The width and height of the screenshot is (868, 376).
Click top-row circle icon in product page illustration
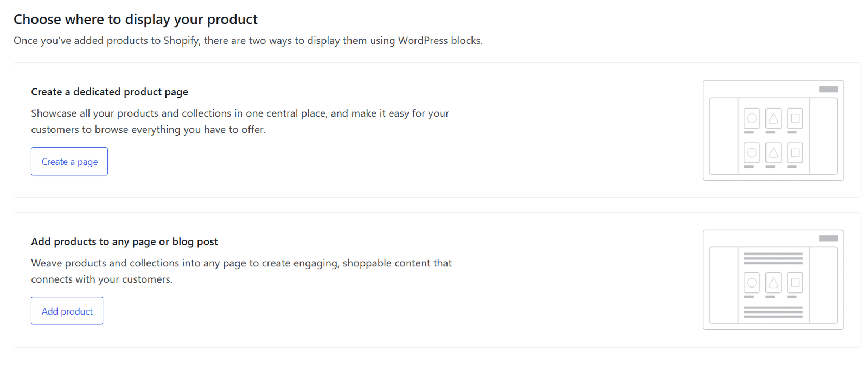(752, 118)
